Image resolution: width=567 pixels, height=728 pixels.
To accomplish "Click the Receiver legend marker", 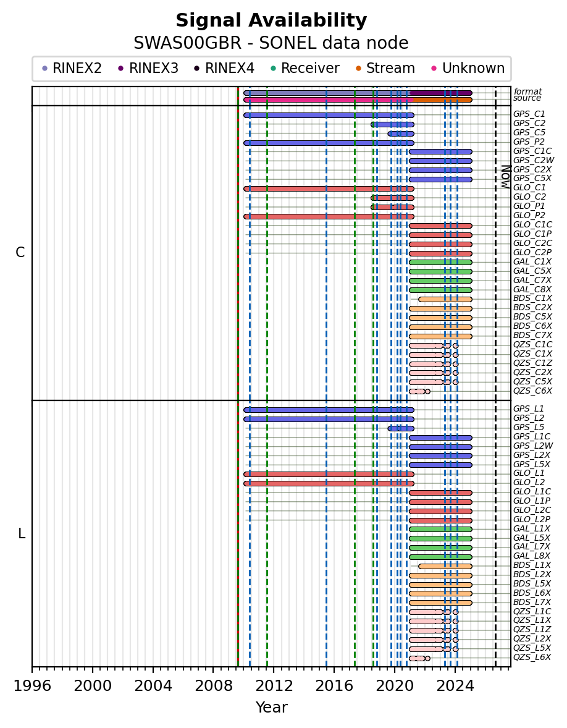I will [x=273, y=68].
